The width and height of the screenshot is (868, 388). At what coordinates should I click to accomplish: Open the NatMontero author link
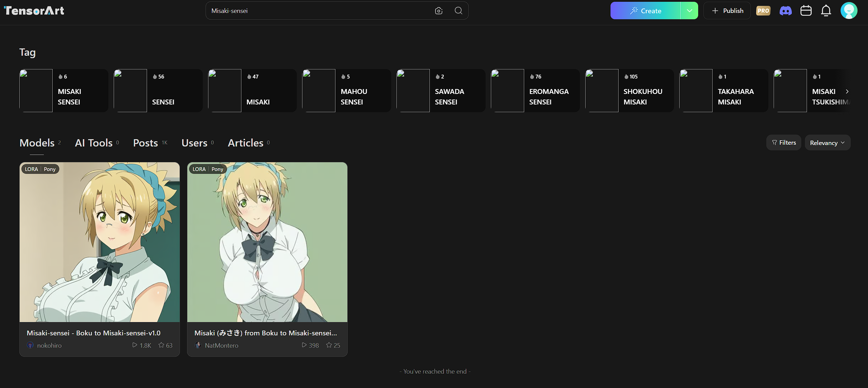point(222,346)
